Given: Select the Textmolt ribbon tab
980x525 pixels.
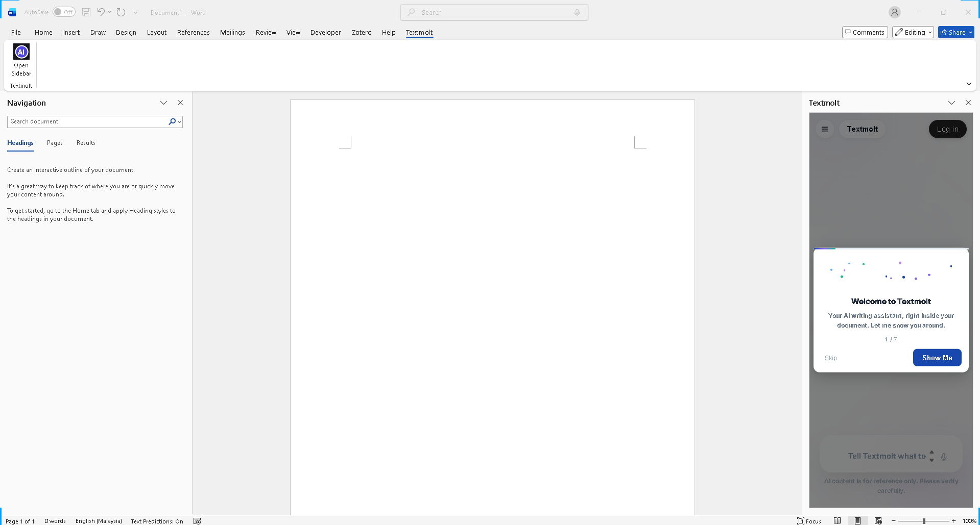Looking at the screenshot, I should (419, 32).
